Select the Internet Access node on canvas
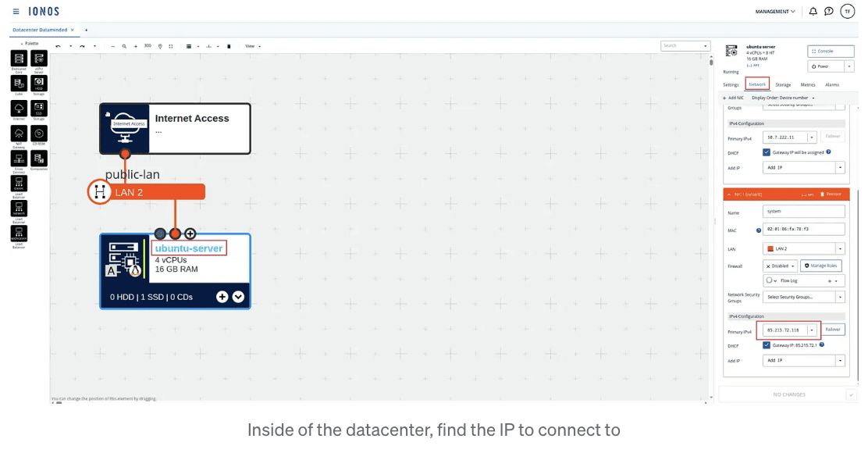Viewport: 868px width, 453px height. point(175,128)
